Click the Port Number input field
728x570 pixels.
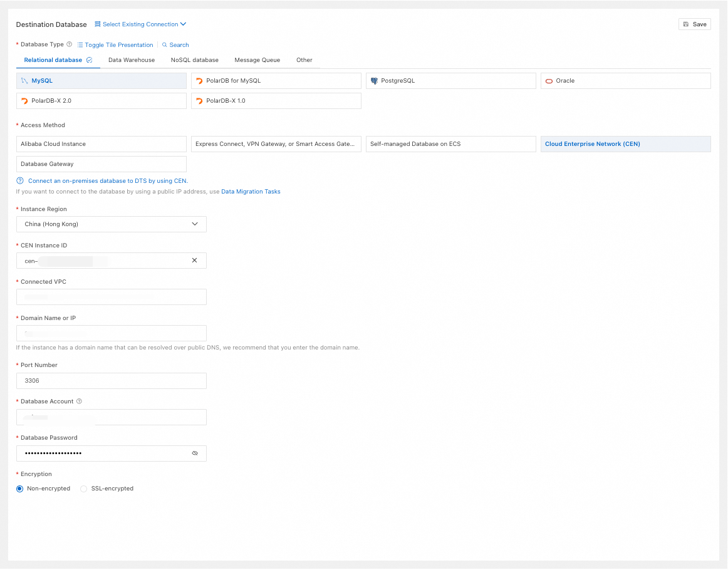(111, 381)
